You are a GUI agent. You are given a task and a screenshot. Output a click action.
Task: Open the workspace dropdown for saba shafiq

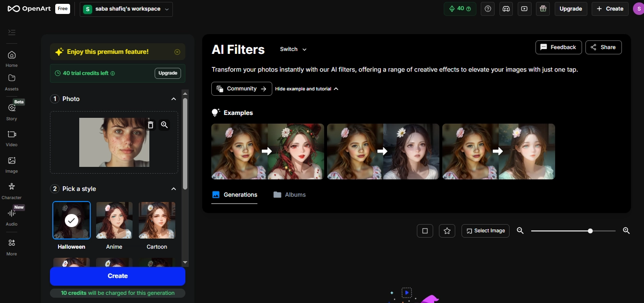point(126,9)
